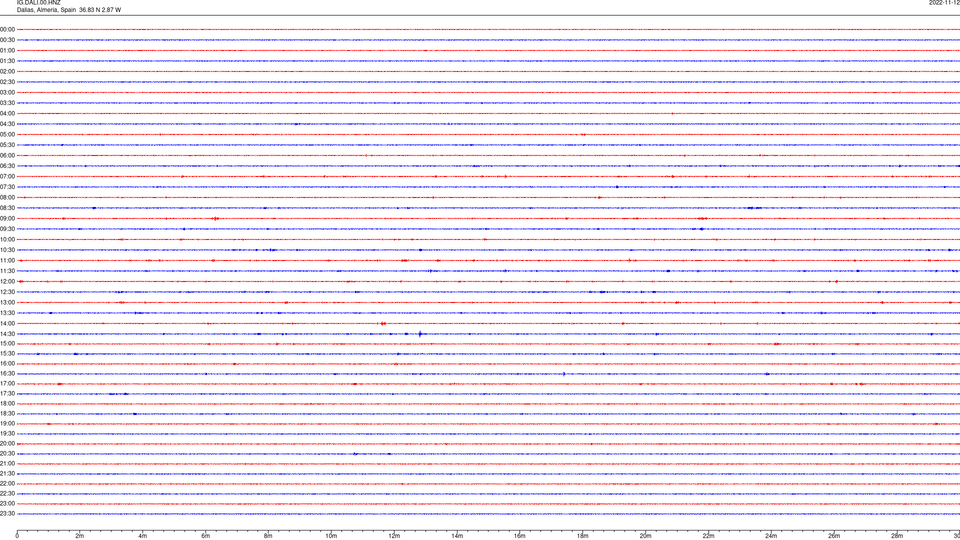Viewport: 960px width, 540px height.
Task: Click the location line 'Dalias, Almeria, Spain 36.83 N 2.87 W'
Action: [x=69, y=10]
